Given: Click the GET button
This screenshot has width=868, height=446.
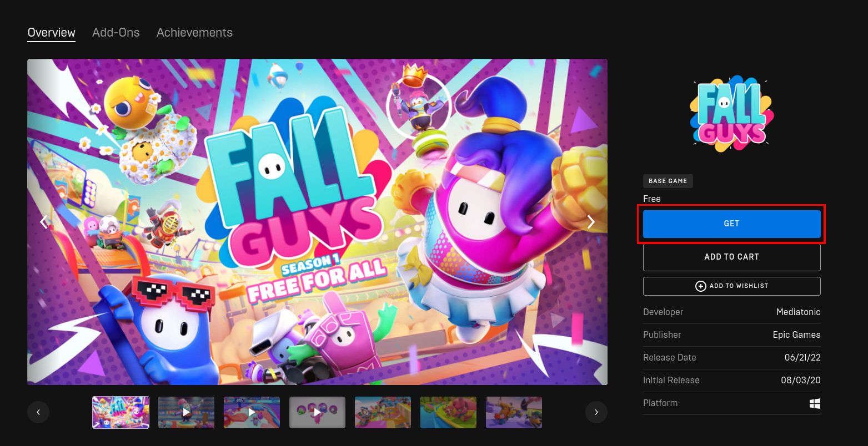Looking at the screenshot, I should coord(731,224).
